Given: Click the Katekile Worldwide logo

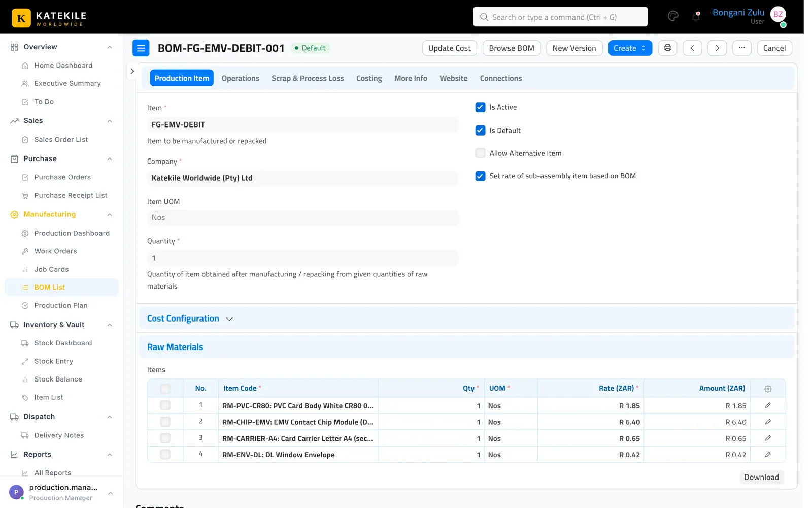Looking at the screenshot, I should click(49, 18).
